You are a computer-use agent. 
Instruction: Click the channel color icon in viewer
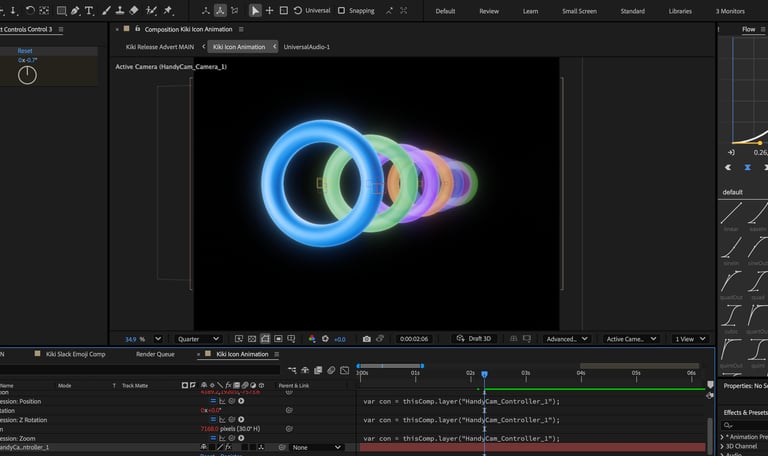(x=312, y=339)
